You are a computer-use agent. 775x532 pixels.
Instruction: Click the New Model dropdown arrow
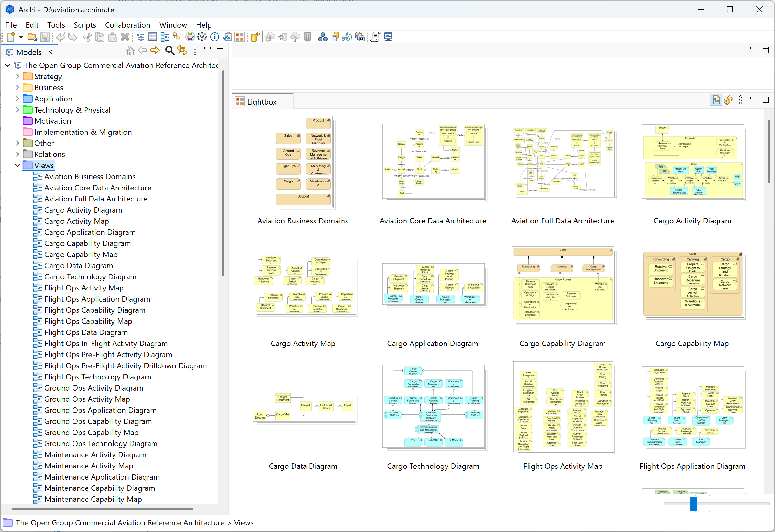21,37
